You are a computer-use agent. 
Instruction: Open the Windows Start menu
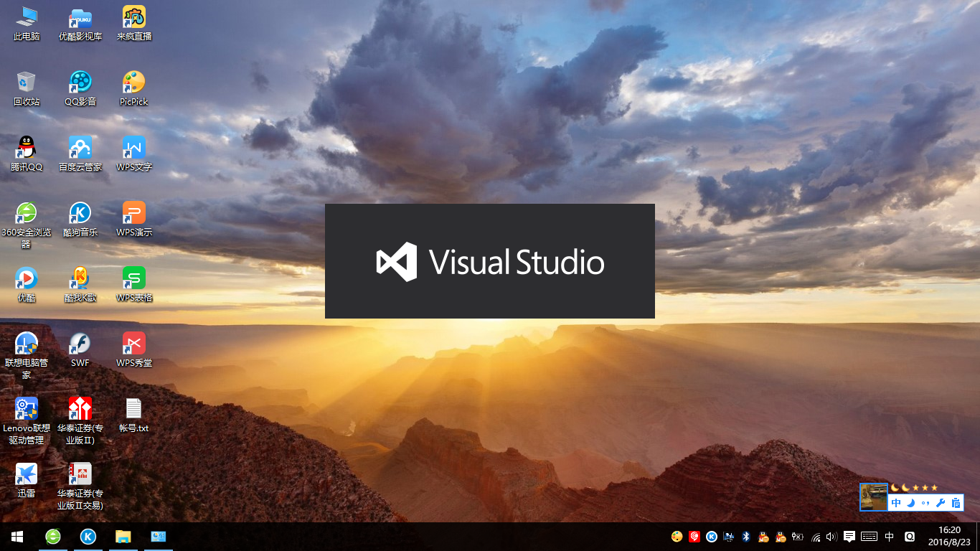pyautogui.click(x=17, y=537)
